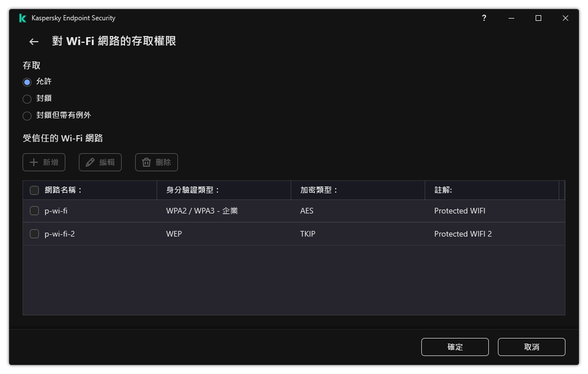Select the 封鎖 radio option
The image size is (588, 374).
coord(27,99)
